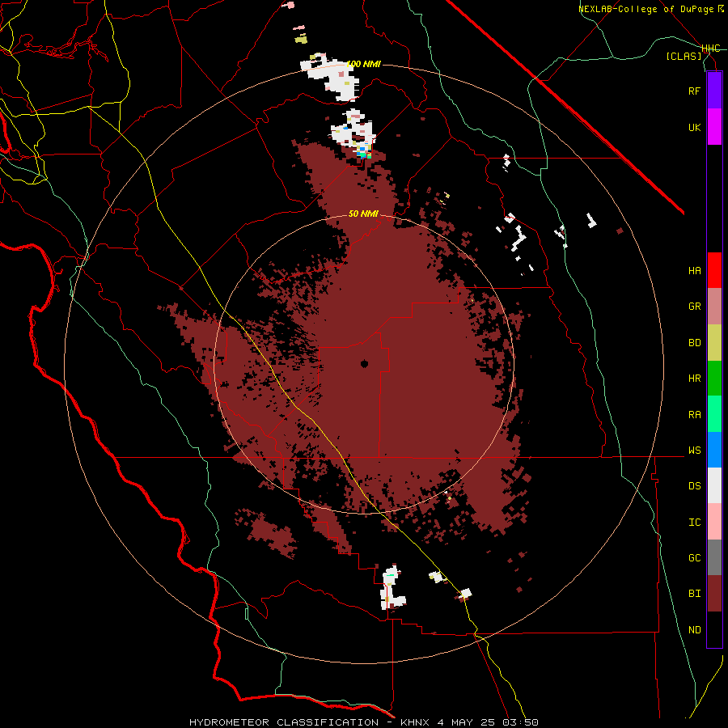This screenshot has height=728, width=728.
Task: Click the UK legend label
Action: click(694, 127)
